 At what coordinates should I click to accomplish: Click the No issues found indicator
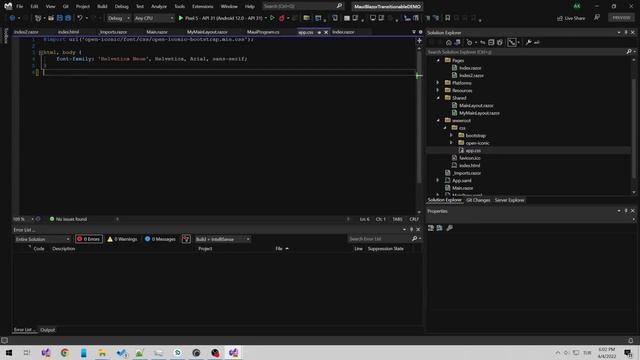tap(68, 219)
